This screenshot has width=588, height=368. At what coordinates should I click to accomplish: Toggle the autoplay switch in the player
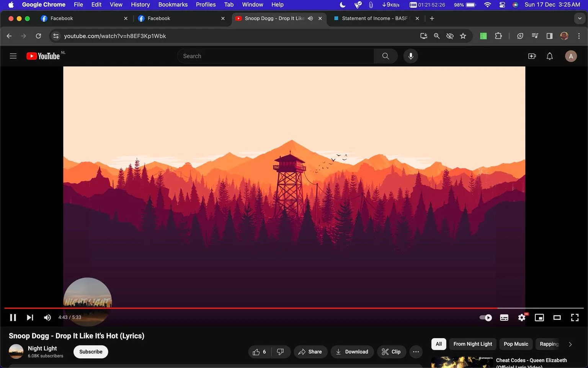pyautogui.click(x=485, y=317)
